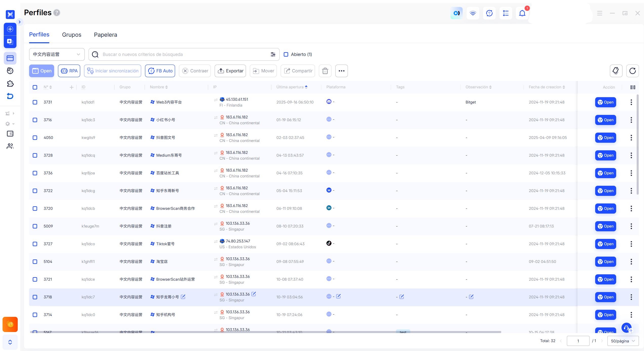Select the Perfiles tab
Image resolution: width=644 pixels, height=351 pixels.
pos(39,35)
